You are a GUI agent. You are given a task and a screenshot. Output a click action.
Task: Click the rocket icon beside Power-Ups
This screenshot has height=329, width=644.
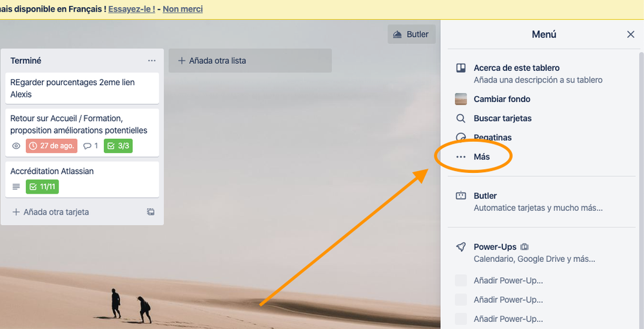tap(461, 246)
